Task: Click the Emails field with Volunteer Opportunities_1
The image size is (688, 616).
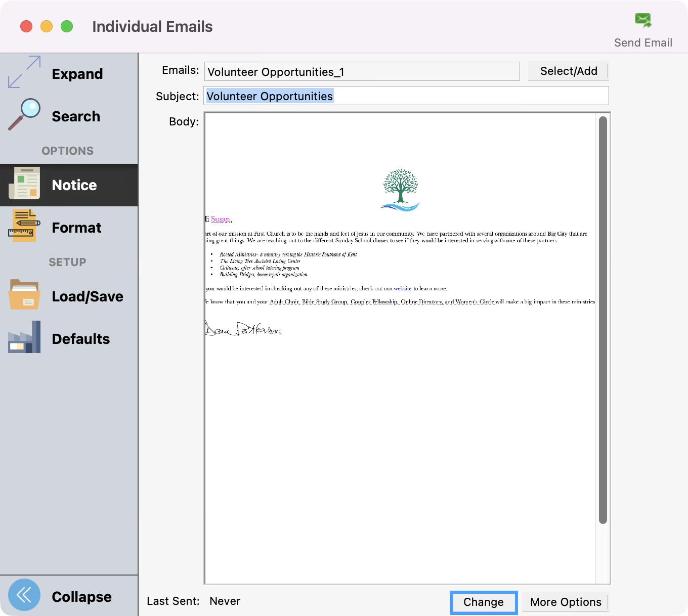Action: 362,72
